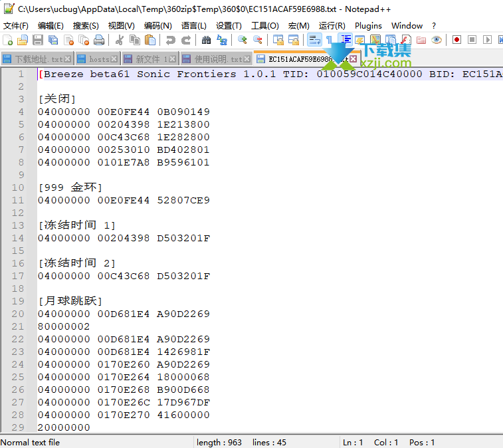
Task: Click the Save All icon
Action: click(x=53, y=40)
